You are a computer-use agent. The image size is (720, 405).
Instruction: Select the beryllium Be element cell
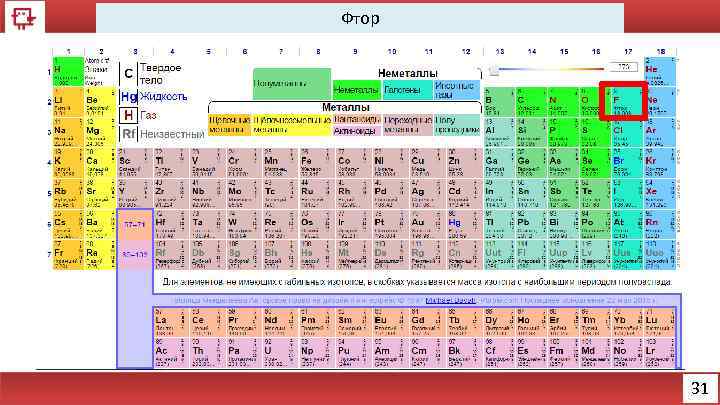point(100,102)
